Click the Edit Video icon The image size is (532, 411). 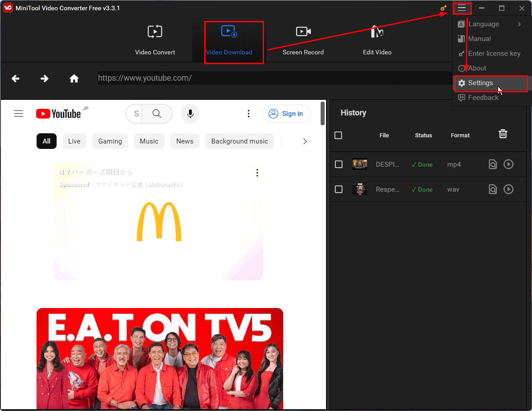click(x=377, y=32)
